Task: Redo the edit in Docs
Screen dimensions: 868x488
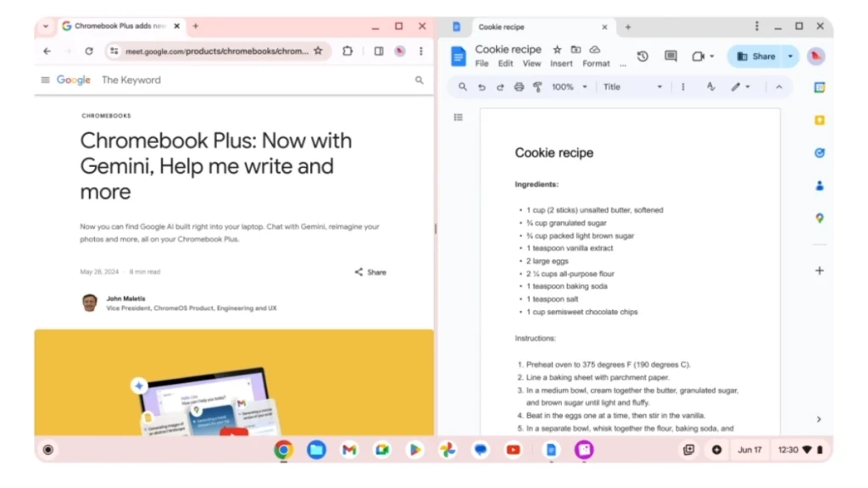Action: point(500,87)
